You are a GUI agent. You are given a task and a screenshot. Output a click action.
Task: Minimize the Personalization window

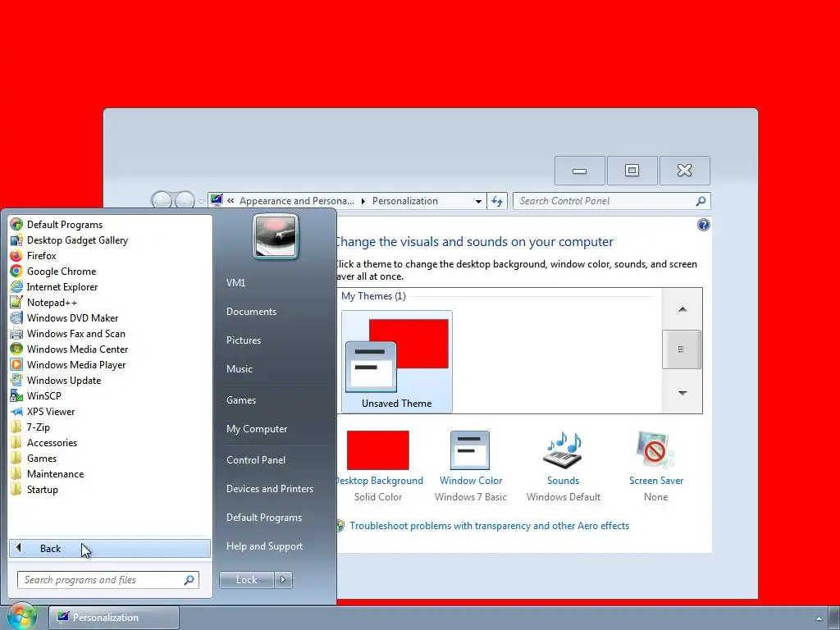click(x=580, y=171)
